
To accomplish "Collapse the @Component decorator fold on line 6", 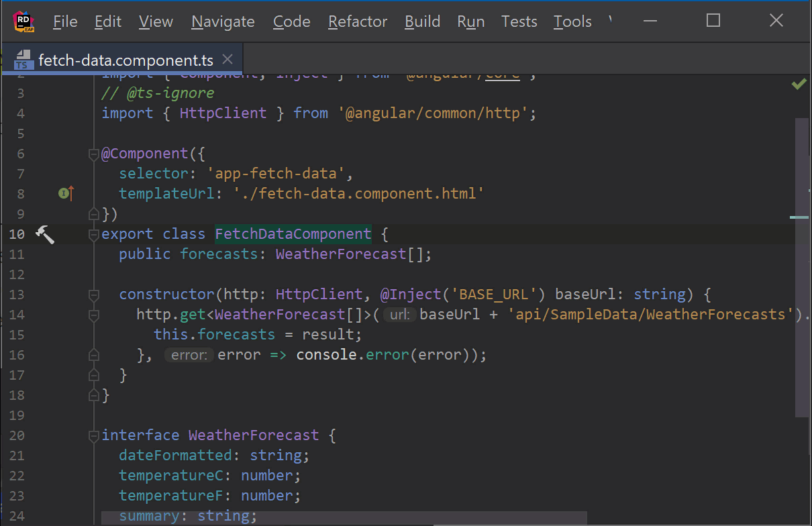I will pyautogui.click(x=94, y=154).
